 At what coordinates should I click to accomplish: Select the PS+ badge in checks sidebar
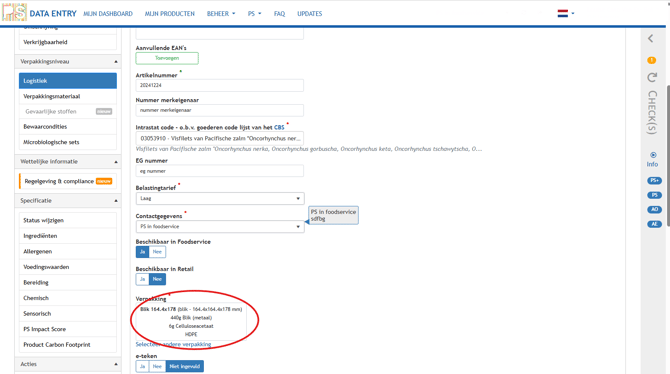(654, 180)
